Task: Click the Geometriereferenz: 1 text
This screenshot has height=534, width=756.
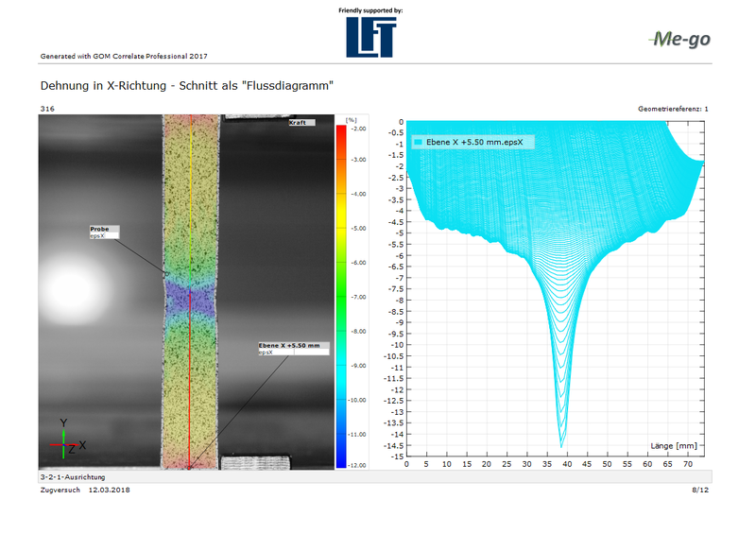Action: click(673, 110)
